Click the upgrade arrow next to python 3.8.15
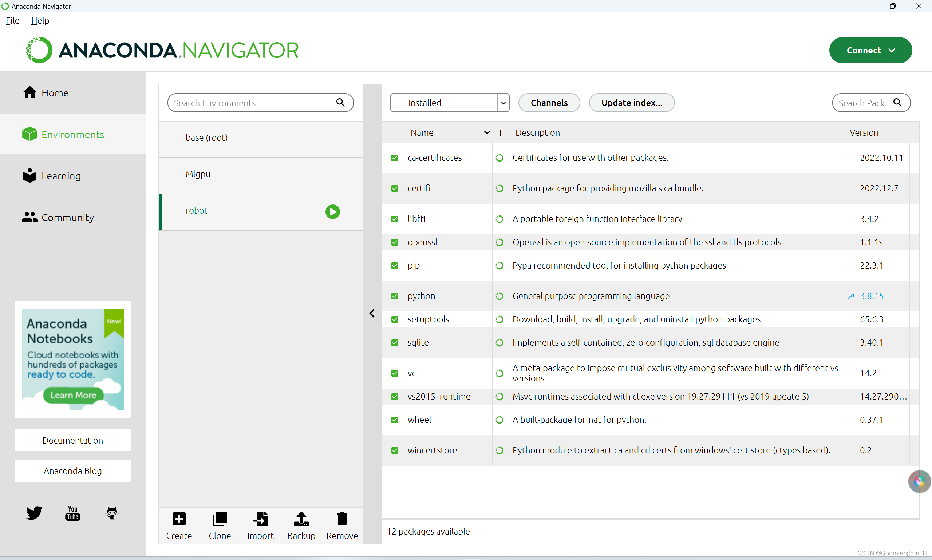 pos(851,296)
